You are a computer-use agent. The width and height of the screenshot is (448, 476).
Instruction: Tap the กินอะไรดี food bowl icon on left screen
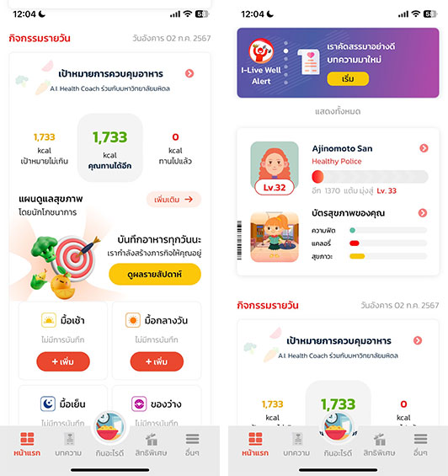click(109, 427)
